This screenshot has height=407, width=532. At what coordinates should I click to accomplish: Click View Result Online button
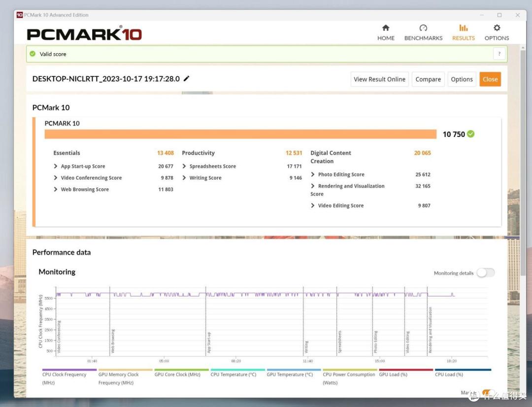[x=379, y=79]
